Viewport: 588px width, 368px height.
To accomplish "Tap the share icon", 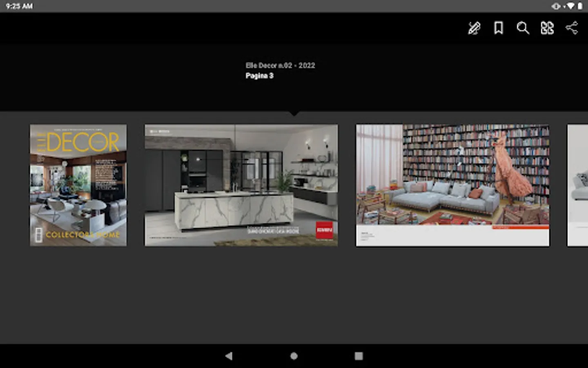I will 572,28.
